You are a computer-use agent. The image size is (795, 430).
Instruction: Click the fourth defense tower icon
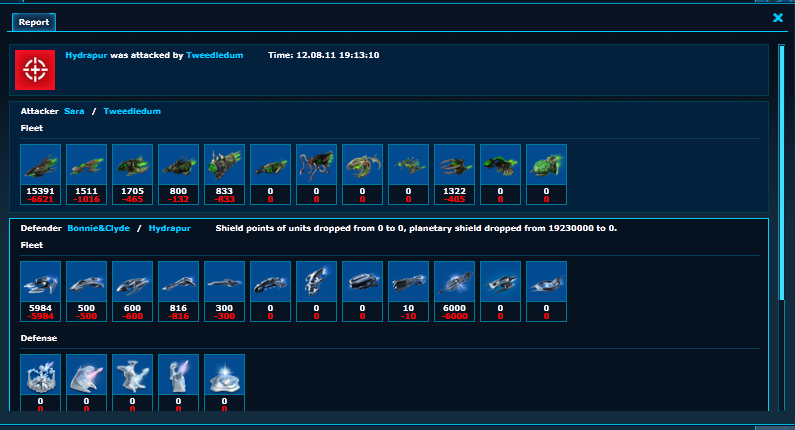178,375
